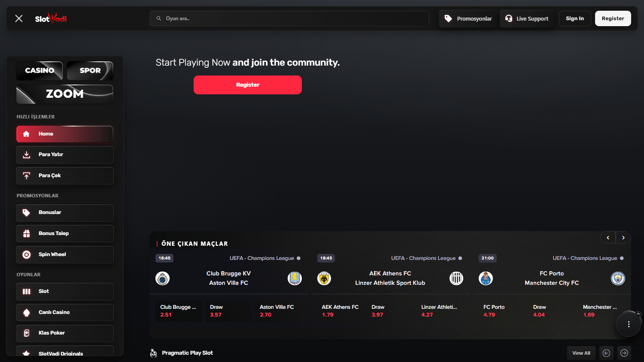Click the Club Brugge KV crest
The height and width of the screenshot is (362, 644).
click(162, 278)
